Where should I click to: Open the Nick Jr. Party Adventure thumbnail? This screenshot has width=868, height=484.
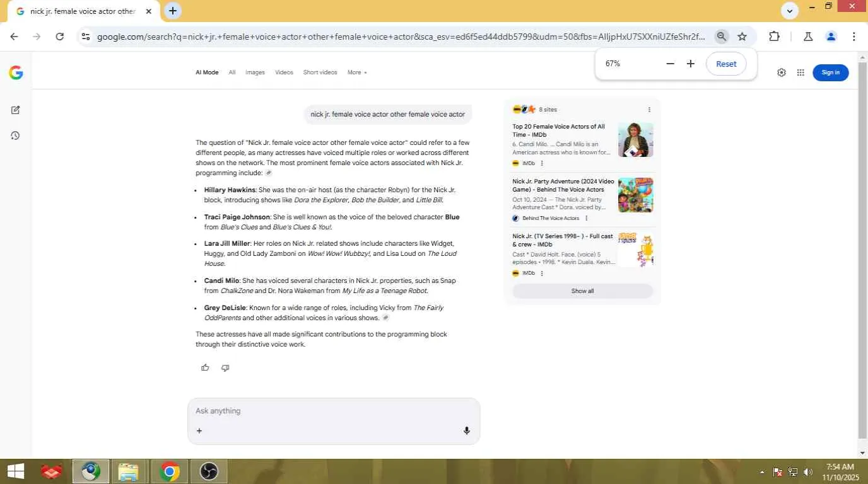pos(635,195)
